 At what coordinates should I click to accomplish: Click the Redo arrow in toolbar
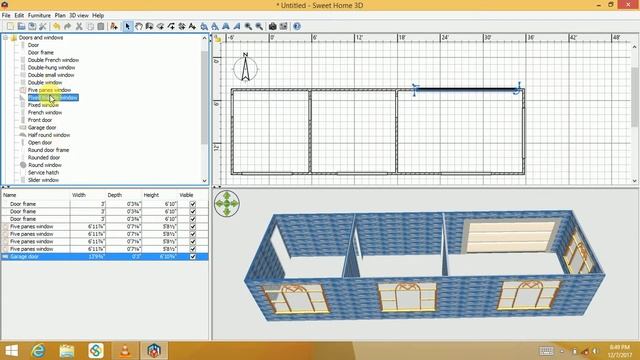click(68, 27)
